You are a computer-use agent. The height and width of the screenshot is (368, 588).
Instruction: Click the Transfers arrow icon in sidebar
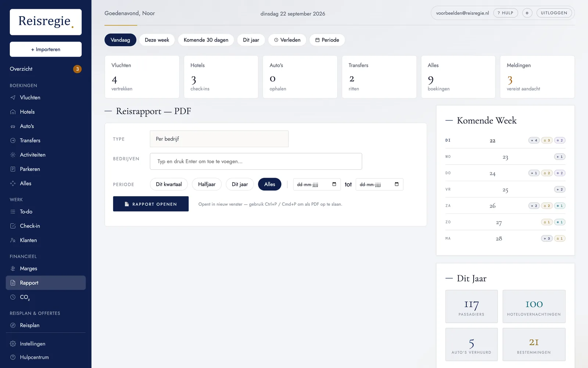point(13,141)
